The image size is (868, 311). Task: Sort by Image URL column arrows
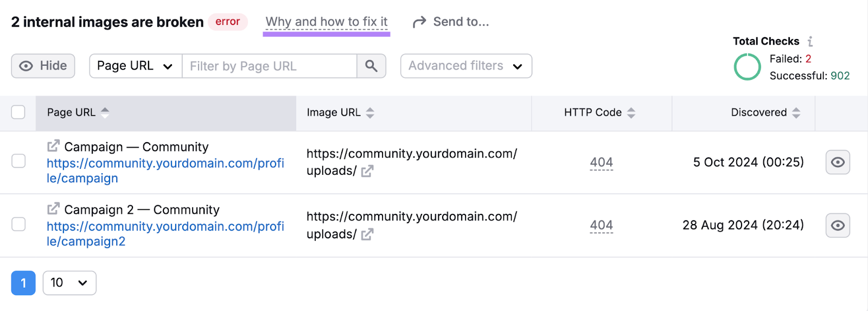coord(370,113)
